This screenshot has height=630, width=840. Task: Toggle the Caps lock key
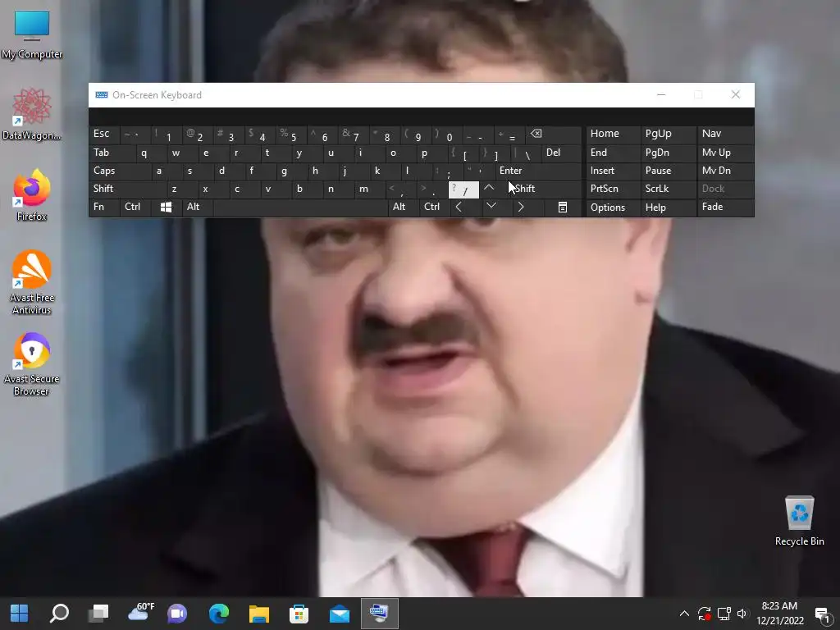(119, 171)
